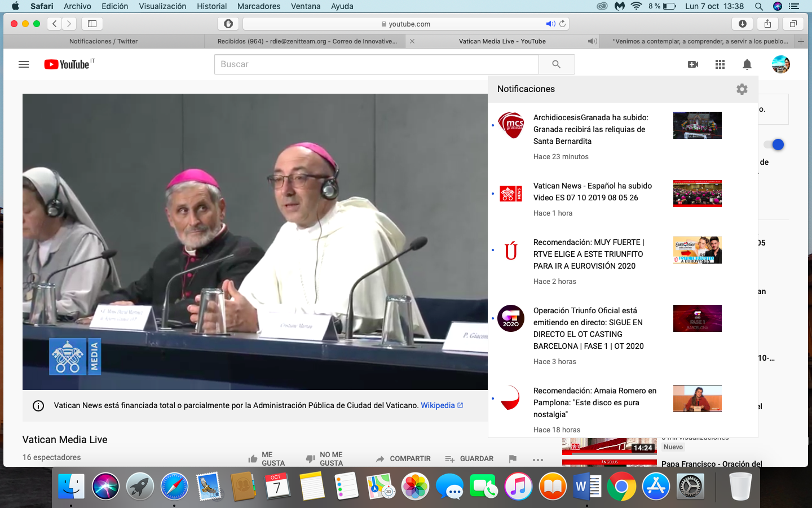Report video with flag icon
This screenshot has height=508, width=812.
[x=512, y=459]
